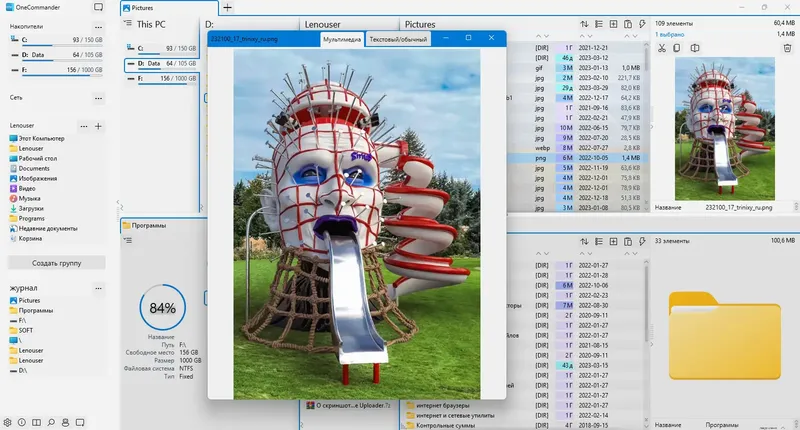
Task: Select folder интернет и сетевые утилиты
Action: click(x=451, y=416)
